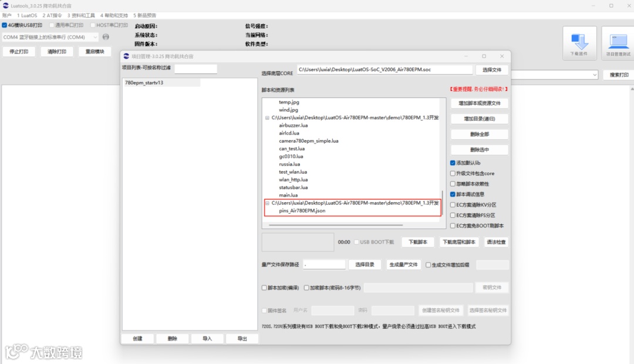Toggle the 4G模块USB打印 checkbox
This screenshot has width=634, height=364.
[5, 25]
